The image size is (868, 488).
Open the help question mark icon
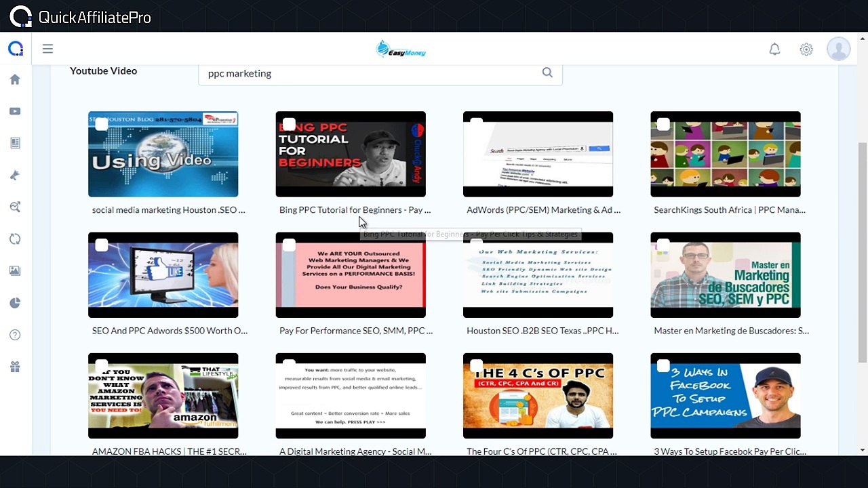coord(15,335)
